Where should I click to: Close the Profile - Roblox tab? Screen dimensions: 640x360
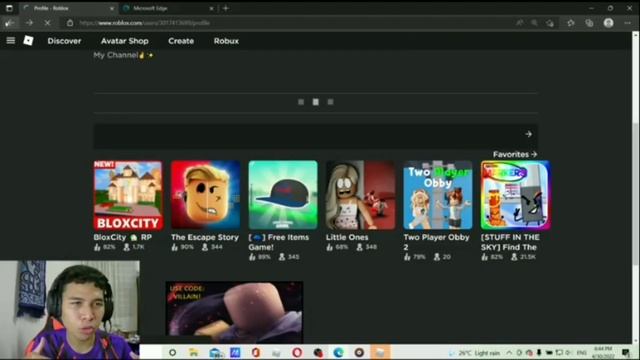[112, 8]
